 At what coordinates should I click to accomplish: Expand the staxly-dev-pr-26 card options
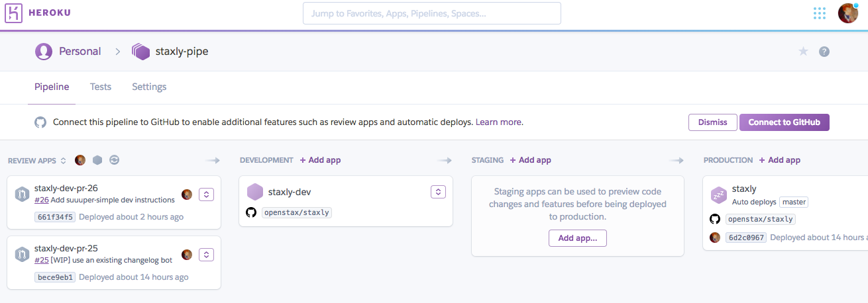click(x=206, y=195)
